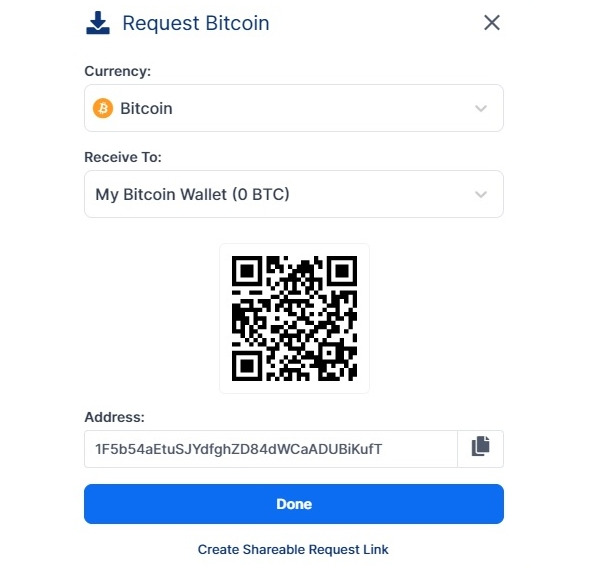
Task: Open Create Shareable Request Link
Action: pos(293,550)
